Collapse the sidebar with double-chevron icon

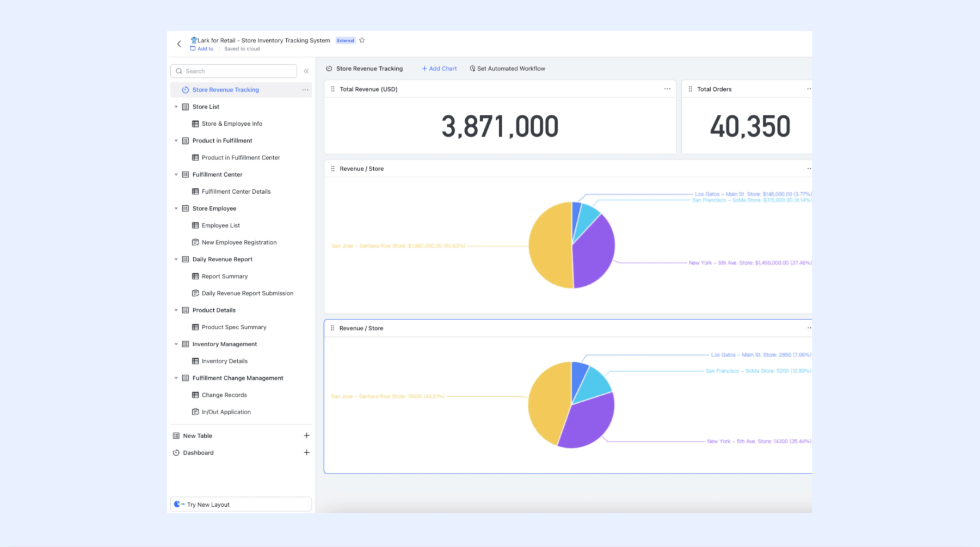[x=306, y=71]
